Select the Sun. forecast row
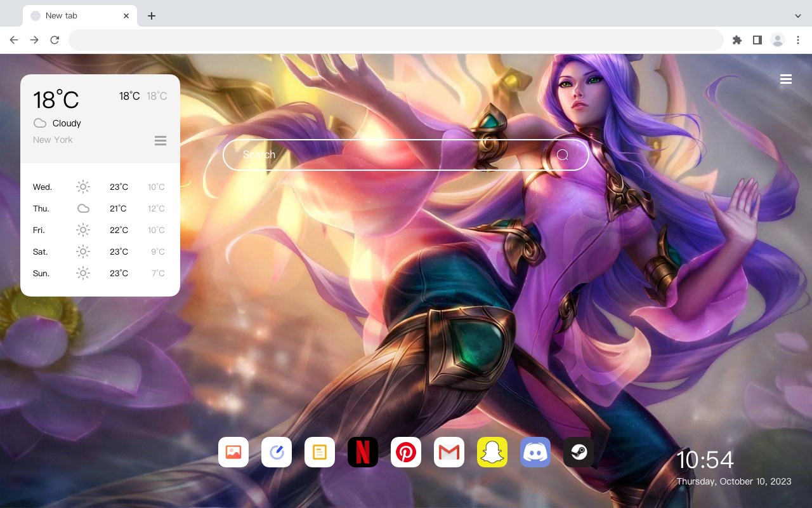This screenshot has width=812, height=508. [x=100, y=273]
